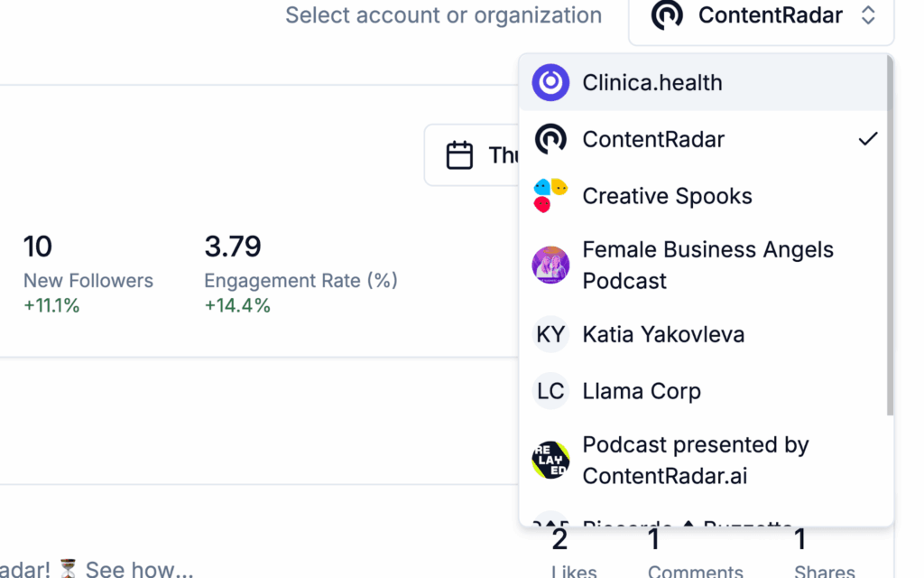924x578 pixels.
Task: Click the account list scrollbar
Action: pos(890,235)
